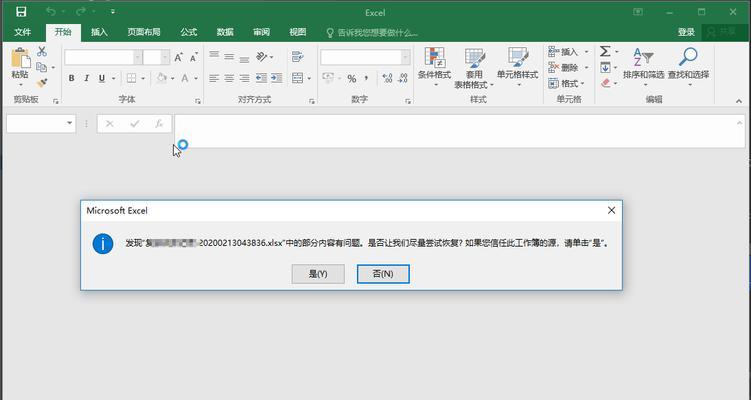Viewport: 751px width, 400px height.
Task: Click the Increase Decimal icon
Action: tap(387, 78)
